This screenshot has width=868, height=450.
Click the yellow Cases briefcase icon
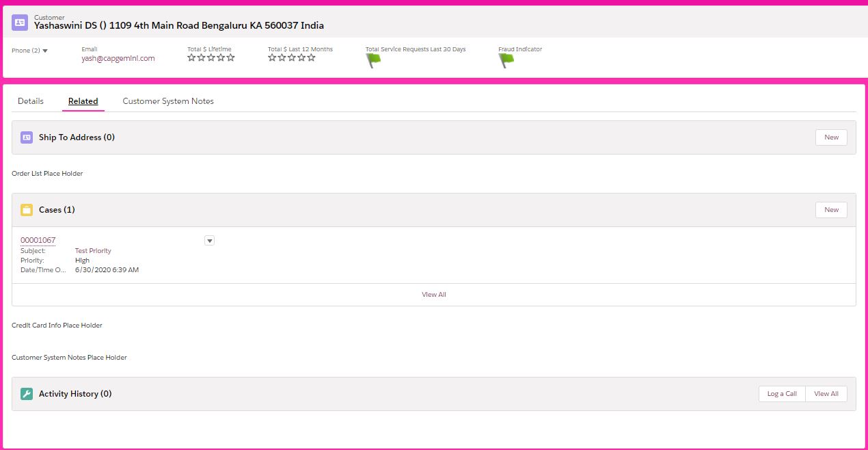point(27,210)
